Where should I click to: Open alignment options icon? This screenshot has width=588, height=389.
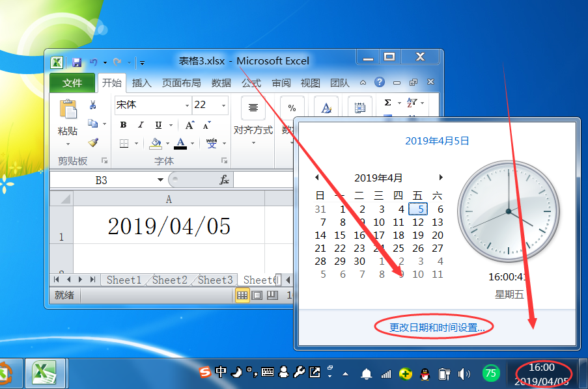coord(253,108)
